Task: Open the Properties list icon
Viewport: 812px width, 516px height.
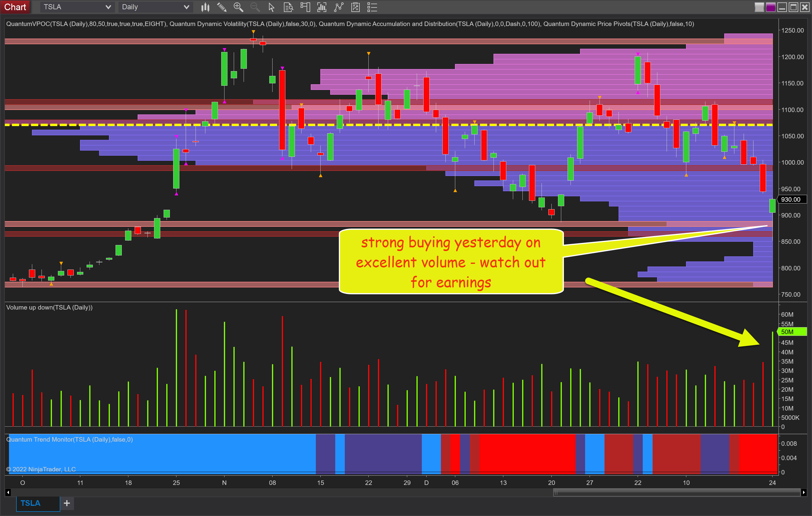Action: pyautogui.click(x=372, y=7)
